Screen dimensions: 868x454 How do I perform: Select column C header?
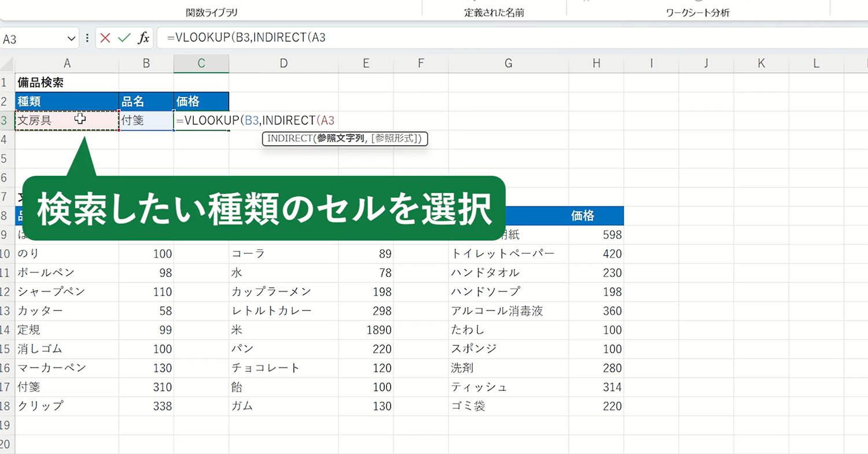coord(201,64)
